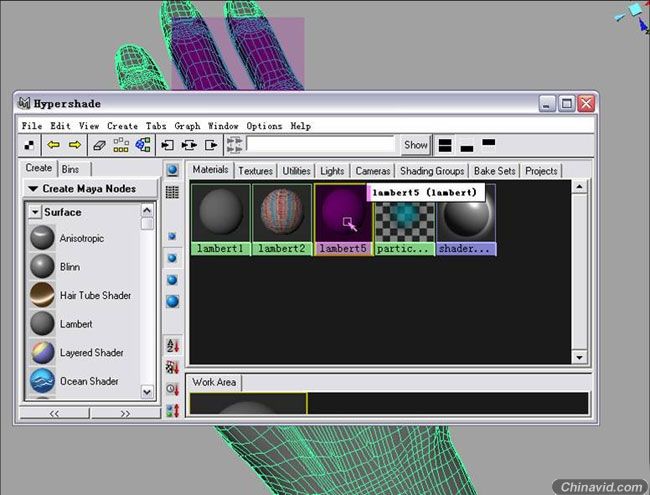Screen dimensions: 650x495
Task: Switch to the Materials tab
Action: [210, 170]
